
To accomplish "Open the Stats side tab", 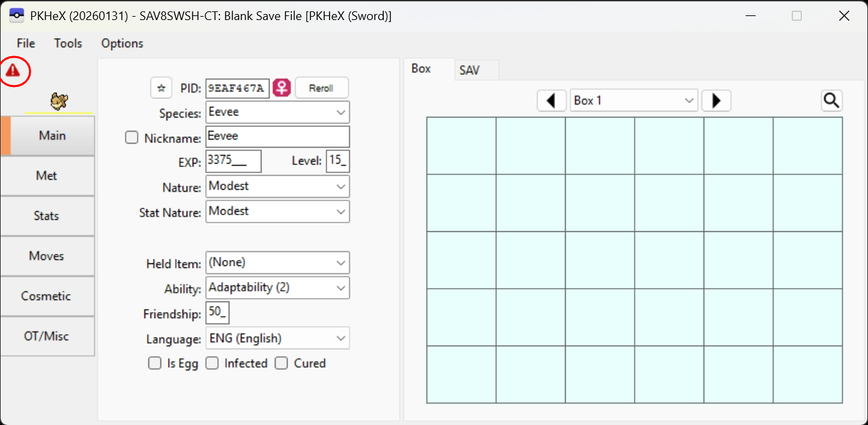I will pos(47,216).
